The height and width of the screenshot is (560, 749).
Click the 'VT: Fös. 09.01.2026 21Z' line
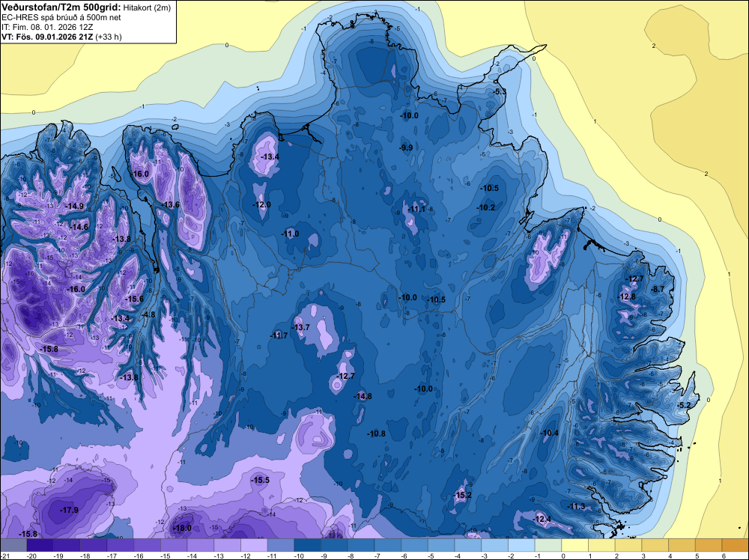(x=47, y=37)
